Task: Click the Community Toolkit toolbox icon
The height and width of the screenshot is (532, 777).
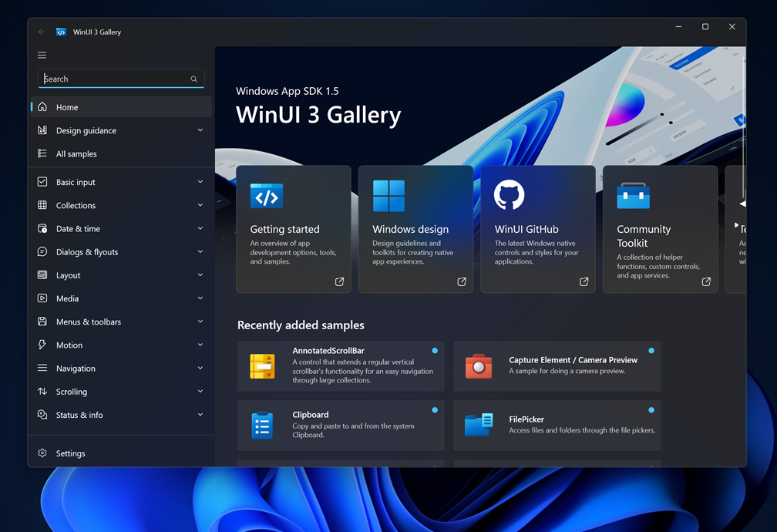Action: coord(634,195)
